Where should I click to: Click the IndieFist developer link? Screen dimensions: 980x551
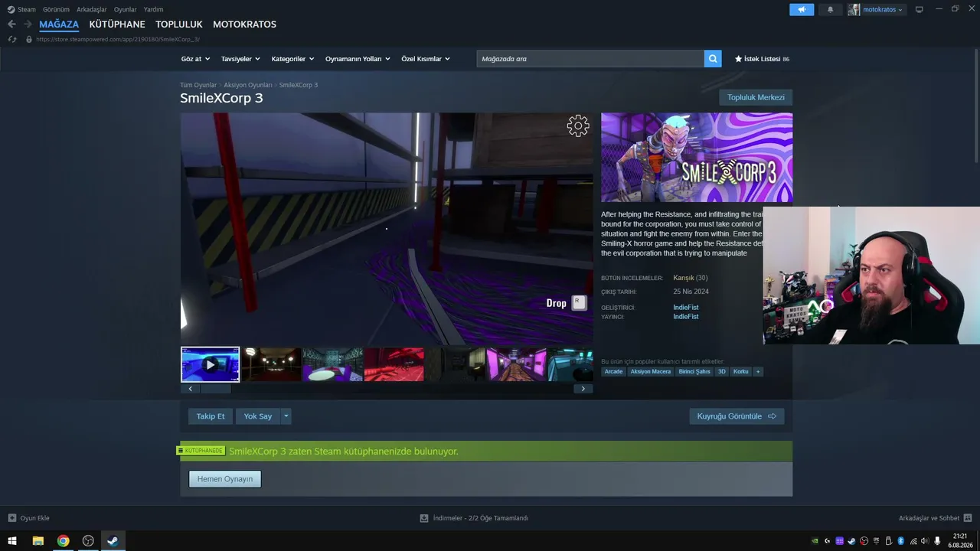686,308
